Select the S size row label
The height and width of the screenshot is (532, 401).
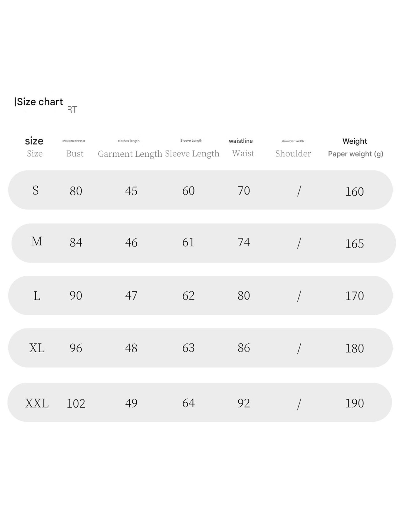tap(35, 190)
